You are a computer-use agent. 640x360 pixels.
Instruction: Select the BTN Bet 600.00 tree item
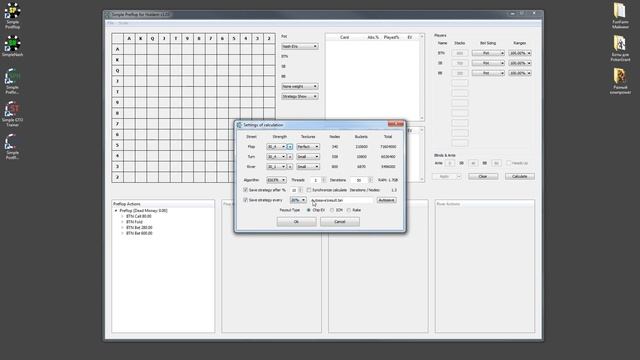tap(139, 233)
